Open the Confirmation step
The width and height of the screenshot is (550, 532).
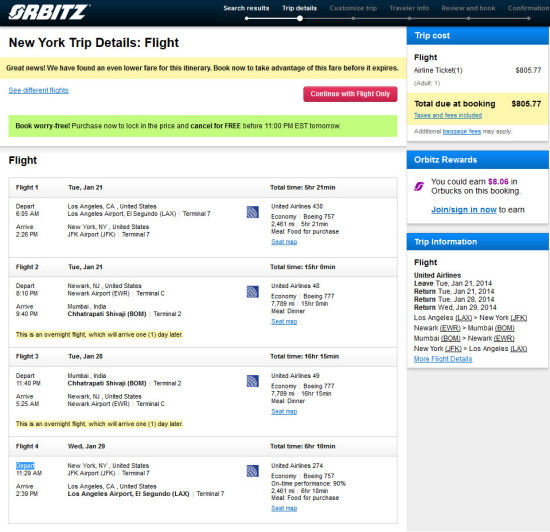pyautogui.click(x=529, y=8)
